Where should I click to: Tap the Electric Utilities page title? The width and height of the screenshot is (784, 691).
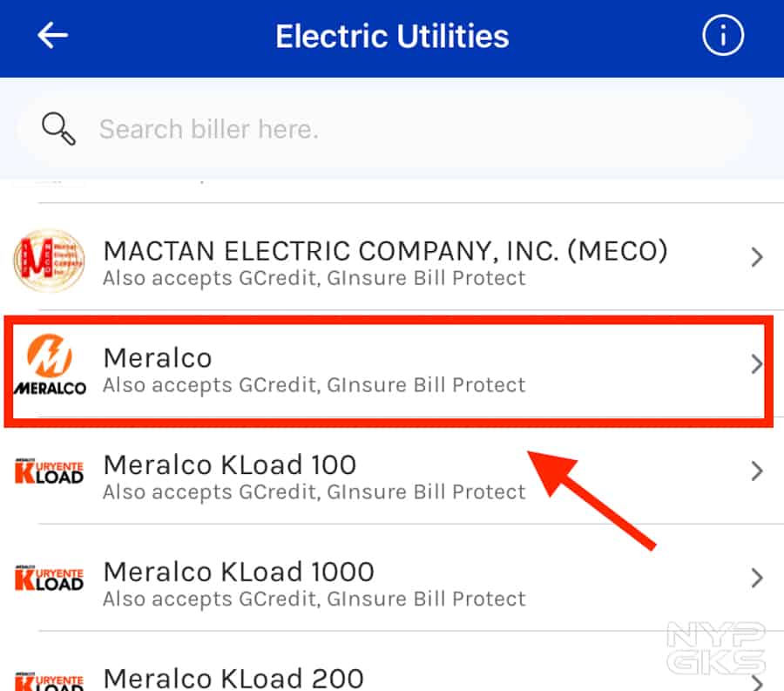pos(392,37)
